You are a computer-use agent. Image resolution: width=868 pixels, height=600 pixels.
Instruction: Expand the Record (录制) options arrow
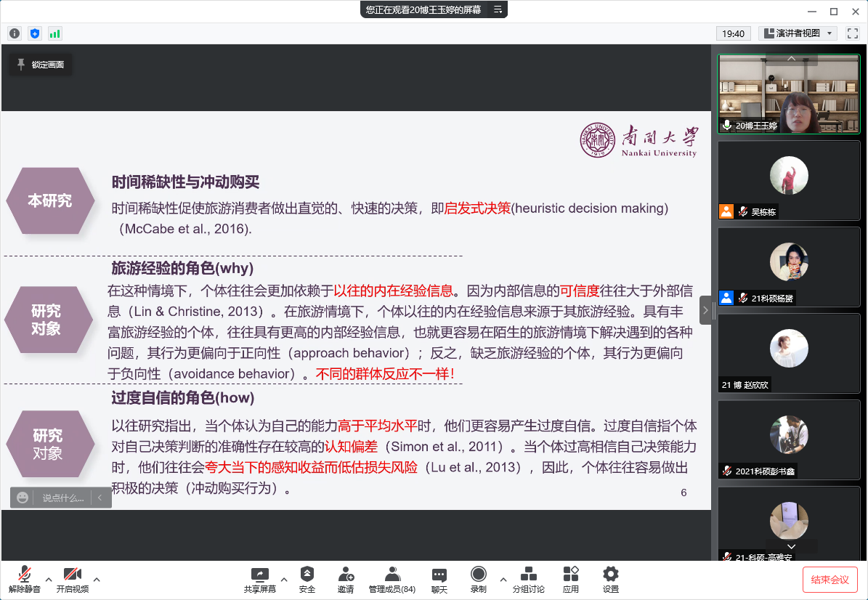(503, 580)
